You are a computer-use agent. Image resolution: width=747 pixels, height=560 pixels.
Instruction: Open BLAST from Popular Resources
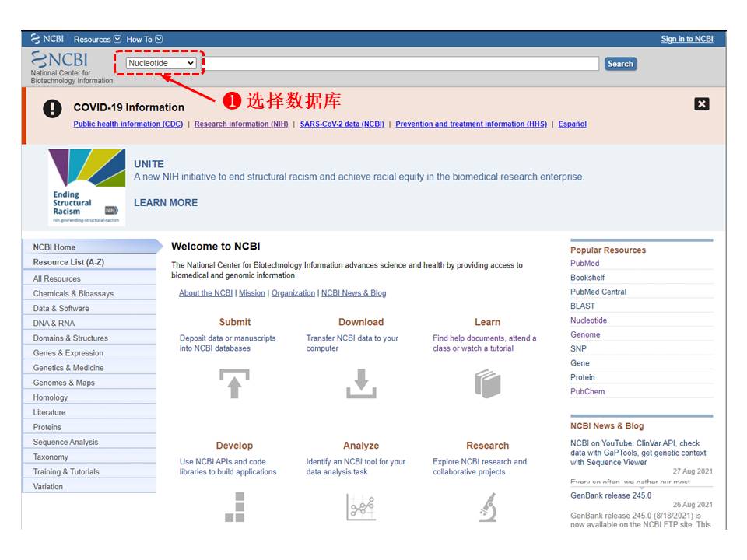[582, 306]
